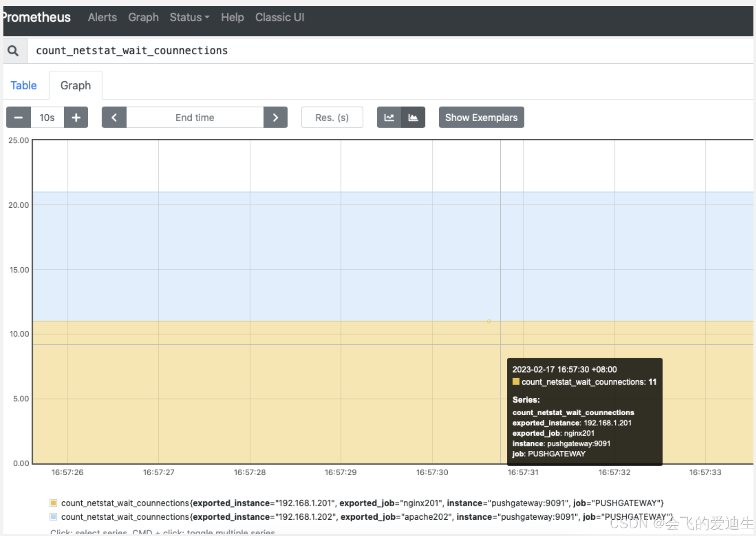Click the End time input field

click(x=195, y=117)
